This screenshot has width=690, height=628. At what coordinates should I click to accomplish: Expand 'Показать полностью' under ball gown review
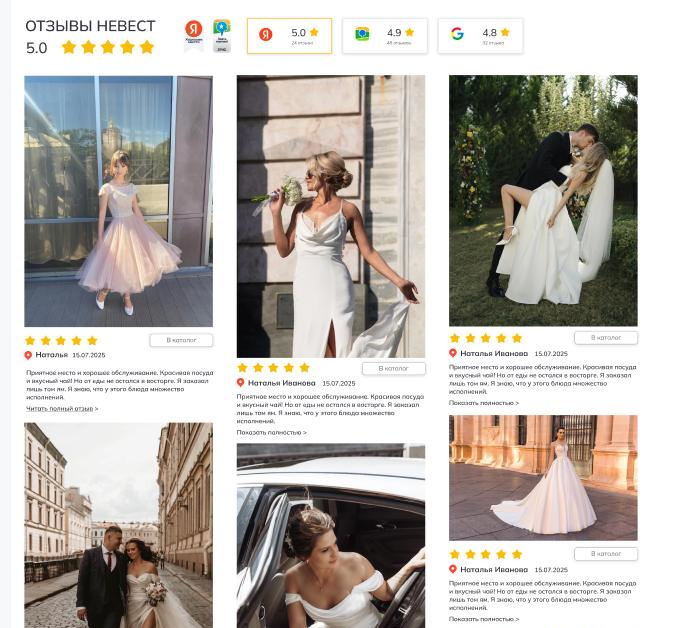pos(483,619)
